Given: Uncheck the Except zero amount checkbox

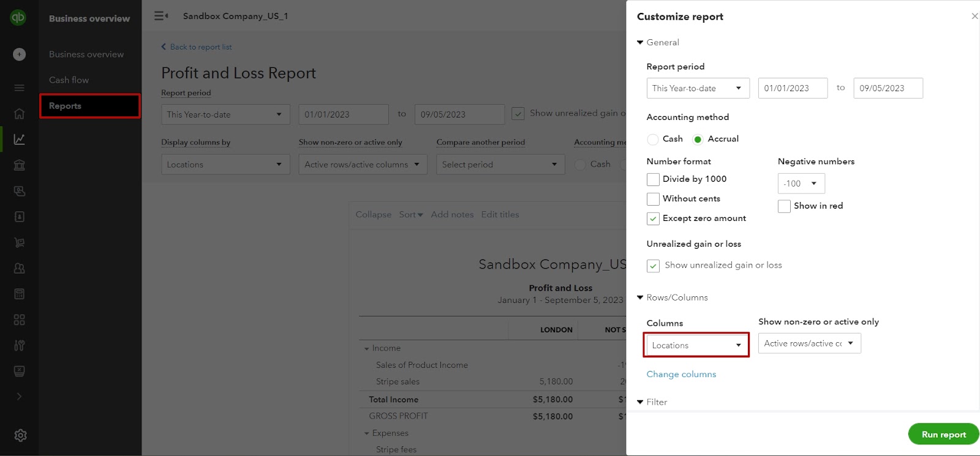Looking at the screenshot, I should 653,219.
